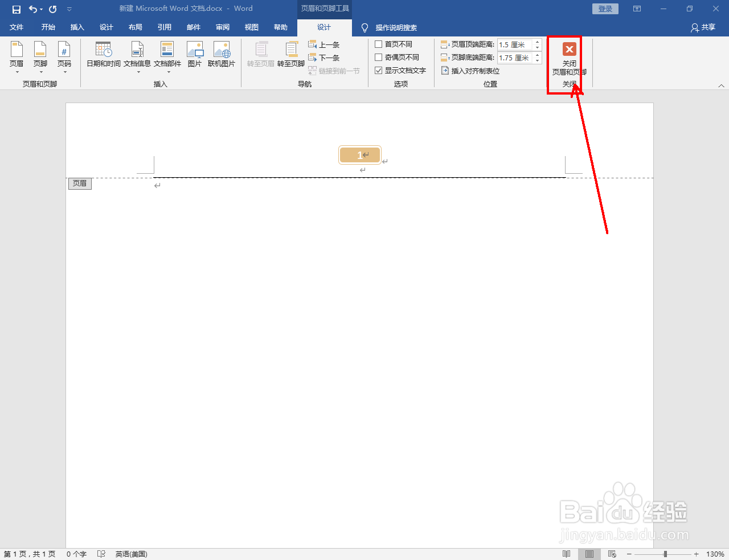The width and height of the screenshot is (729, 560).
Task: Click 下一条 to go to next section
Action: click(x=324, y=57)
